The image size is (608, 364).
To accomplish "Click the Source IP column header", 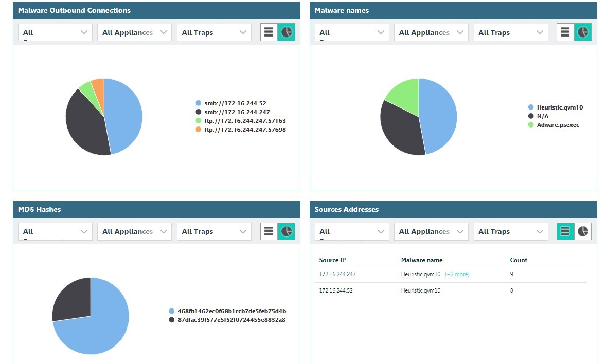I will (x=332, y=260).
